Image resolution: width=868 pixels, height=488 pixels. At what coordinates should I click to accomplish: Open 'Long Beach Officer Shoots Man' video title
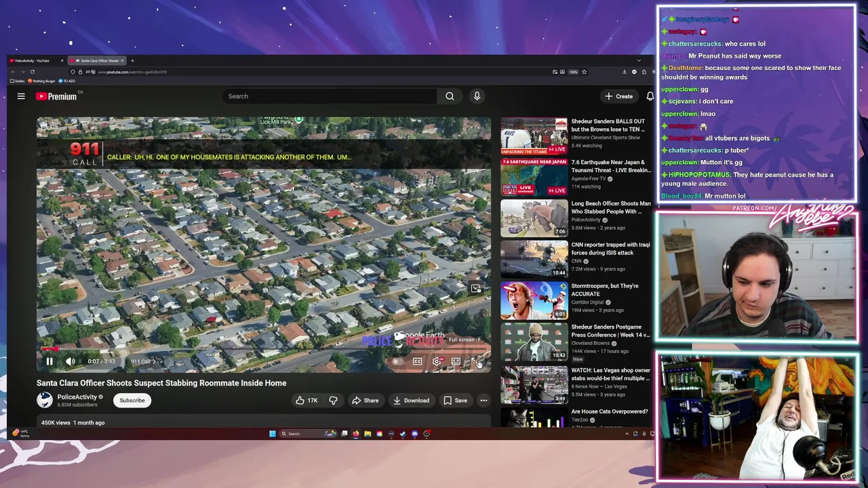pos(611,207)
